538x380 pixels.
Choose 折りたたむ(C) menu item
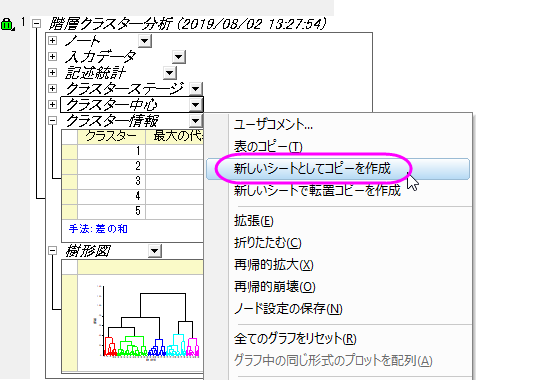268,242
